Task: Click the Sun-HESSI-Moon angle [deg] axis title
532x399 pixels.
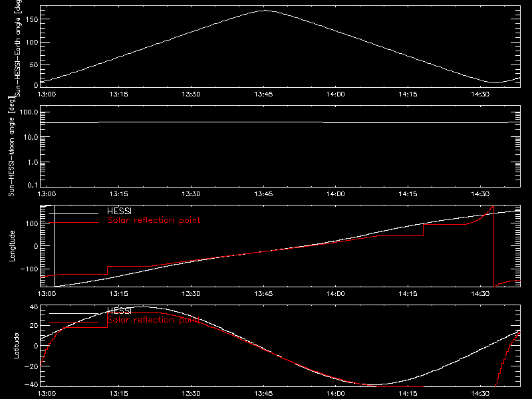Action: coord(11,146)
